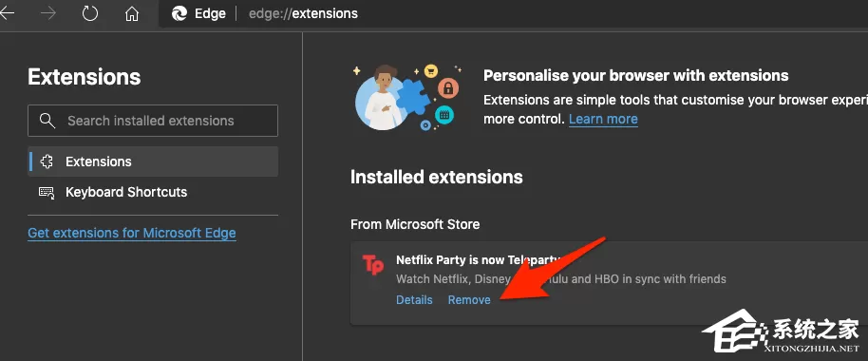Remove the Teleparty extension
Screen dimensions: 868x361
coord(469,299)
